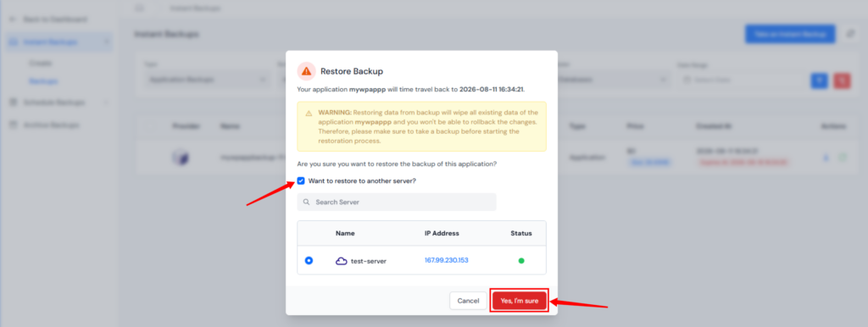Click the provider icon in the backup row
The image size is (868, 327).
tap(181, 158)
